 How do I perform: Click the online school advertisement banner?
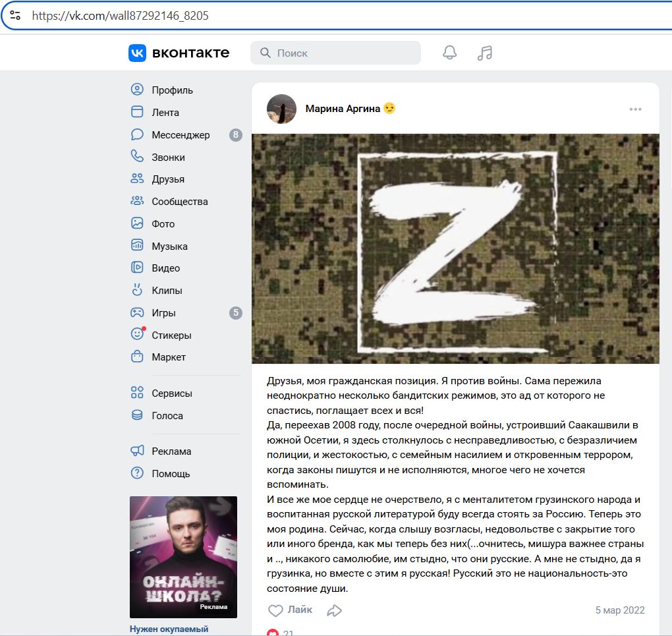(183, 556)
